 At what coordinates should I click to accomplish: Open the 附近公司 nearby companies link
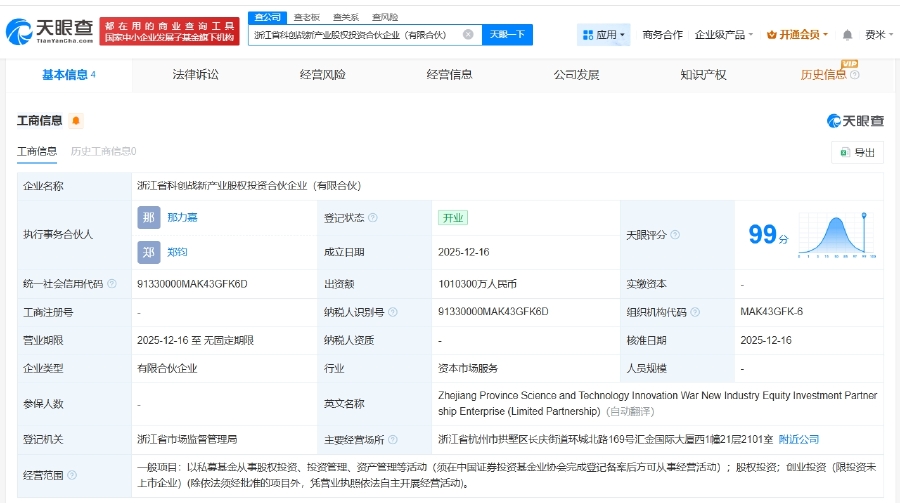[798, 439]
